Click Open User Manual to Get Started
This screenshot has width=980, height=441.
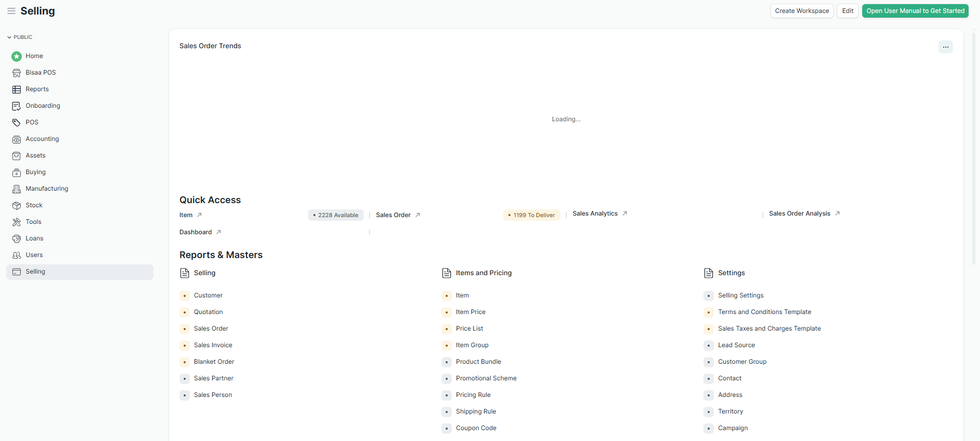915,11
